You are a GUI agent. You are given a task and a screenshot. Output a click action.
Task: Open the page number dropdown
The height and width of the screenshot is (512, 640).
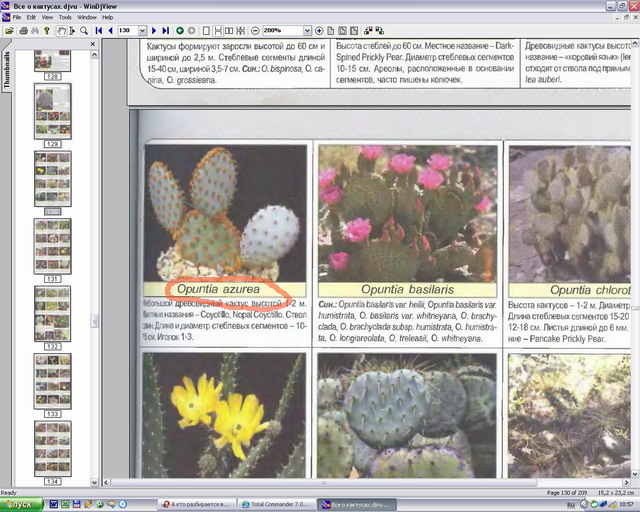[x=142, y=31]
